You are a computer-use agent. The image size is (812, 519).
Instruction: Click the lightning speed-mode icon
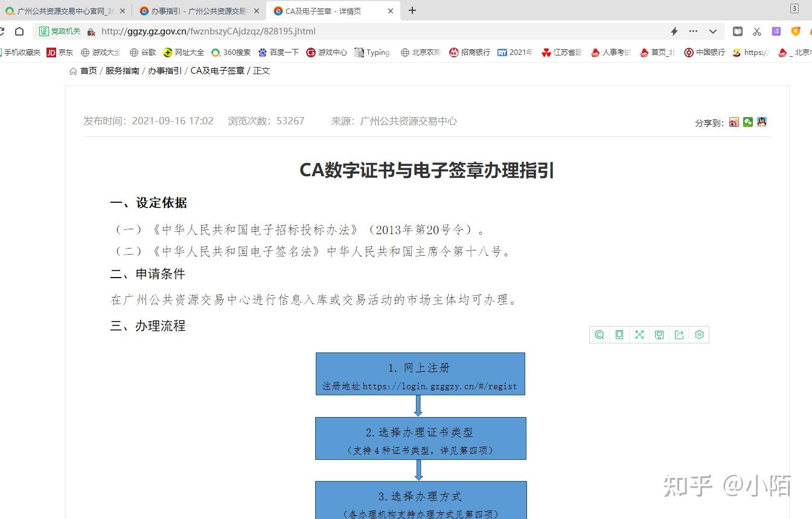point(674,31)
